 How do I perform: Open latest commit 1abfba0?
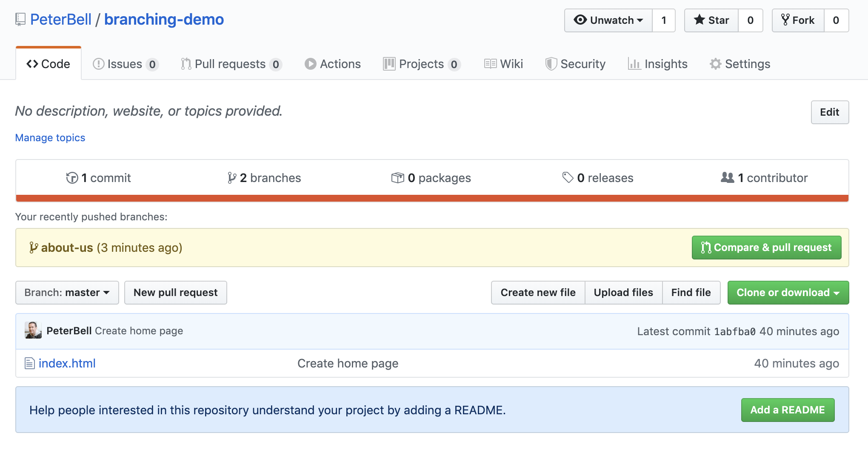tap(735, 331)
